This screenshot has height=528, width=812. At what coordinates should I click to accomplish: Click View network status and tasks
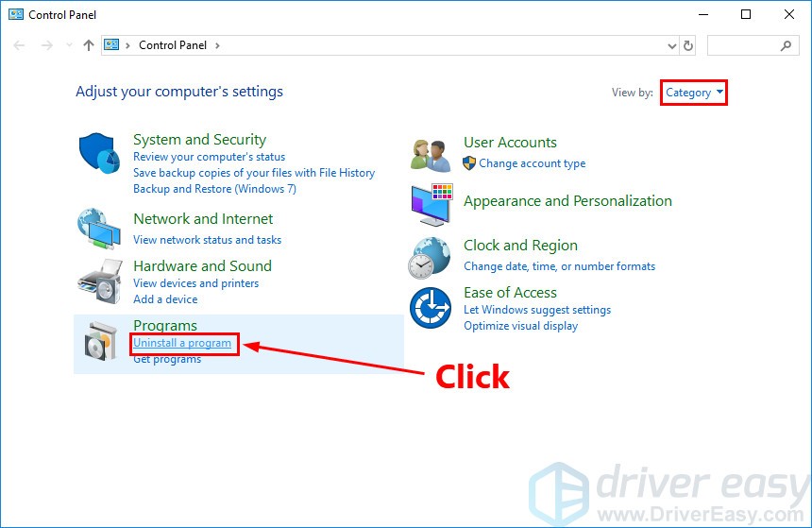(207, 240)
